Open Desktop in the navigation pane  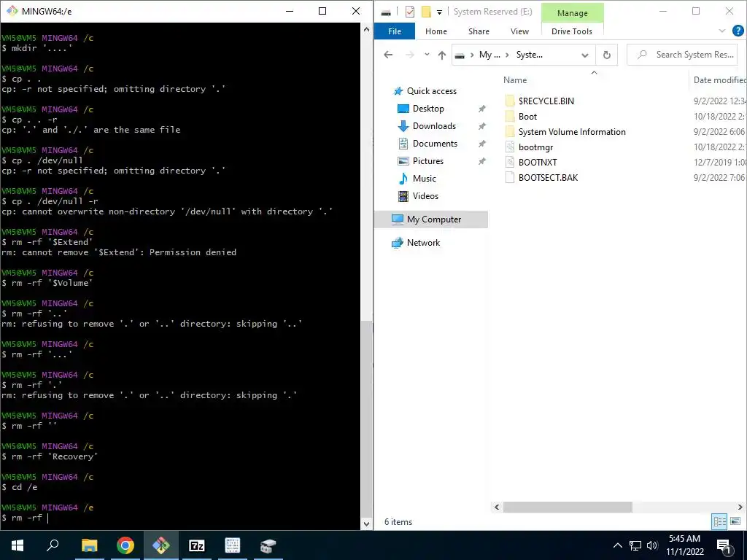[x=427, y=109]
